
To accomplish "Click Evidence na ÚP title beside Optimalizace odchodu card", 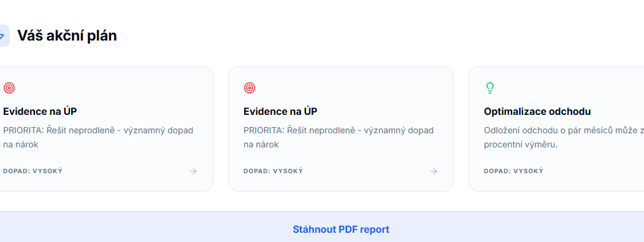I will point(280,112).
